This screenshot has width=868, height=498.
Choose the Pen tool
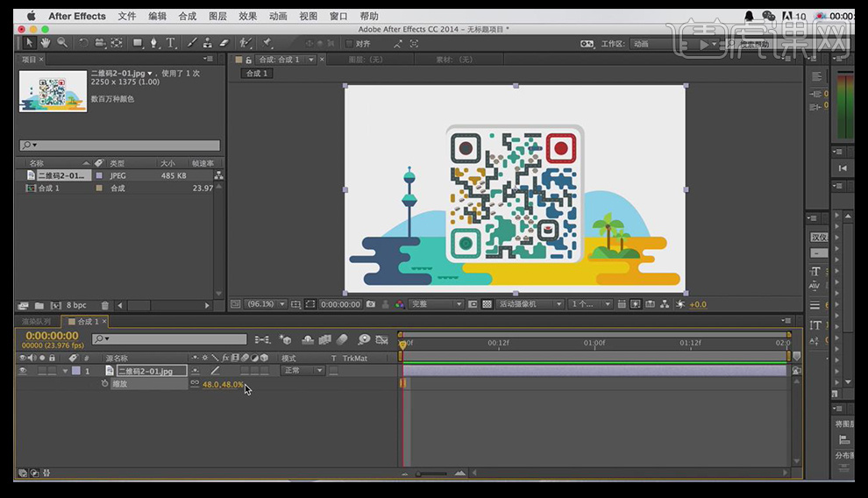(154, 42)
